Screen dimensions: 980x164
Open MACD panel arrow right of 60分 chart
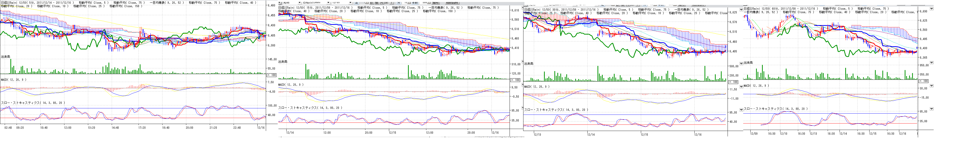coord(931,86)
